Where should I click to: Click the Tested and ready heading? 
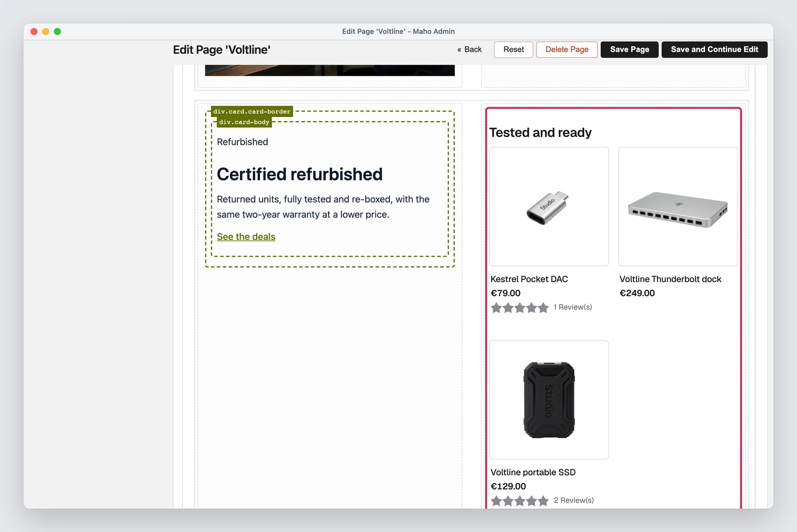540,132
